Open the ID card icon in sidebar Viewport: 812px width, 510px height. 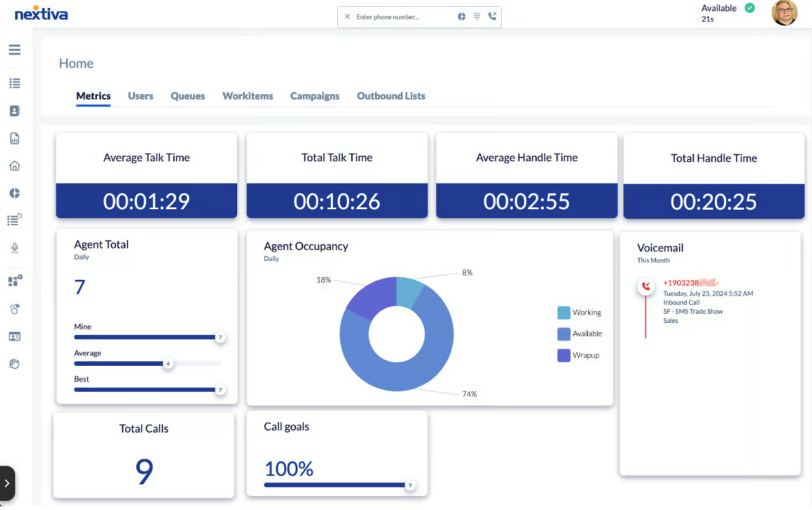pyautogui.click(x=15, y=336)
